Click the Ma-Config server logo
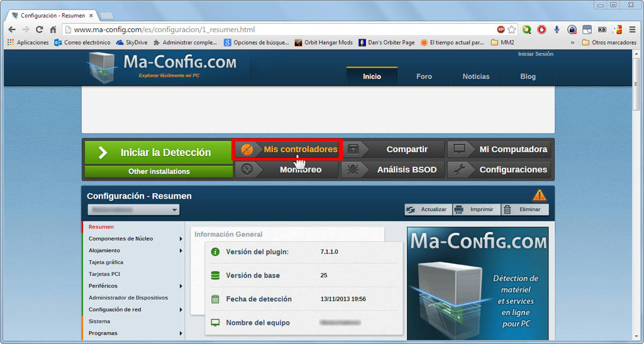The image size is (644, 344). click(102, 67)
